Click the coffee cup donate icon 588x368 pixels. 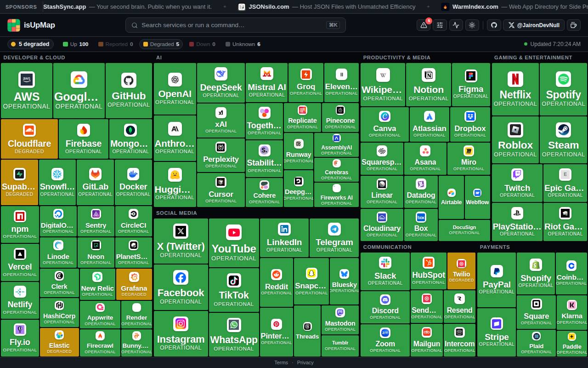click(573, 25)
